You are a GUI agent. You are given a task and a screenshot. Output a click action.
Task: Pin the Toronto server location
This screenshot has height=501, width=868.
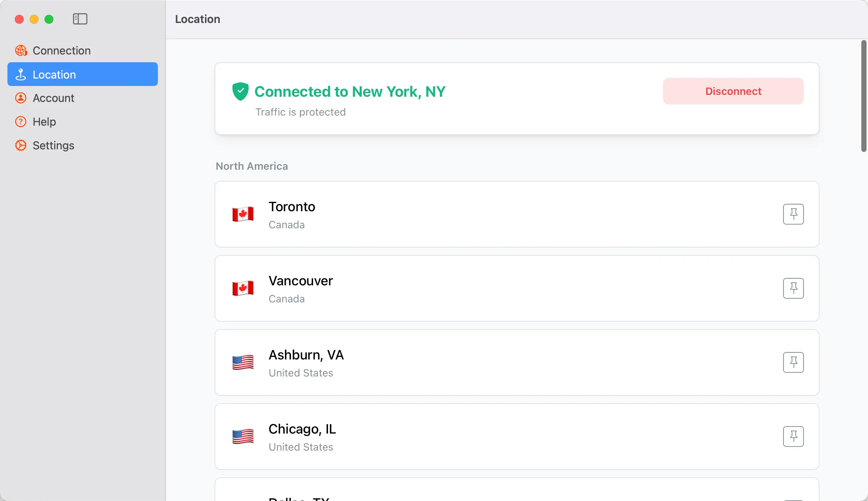(x=793, y=214)
